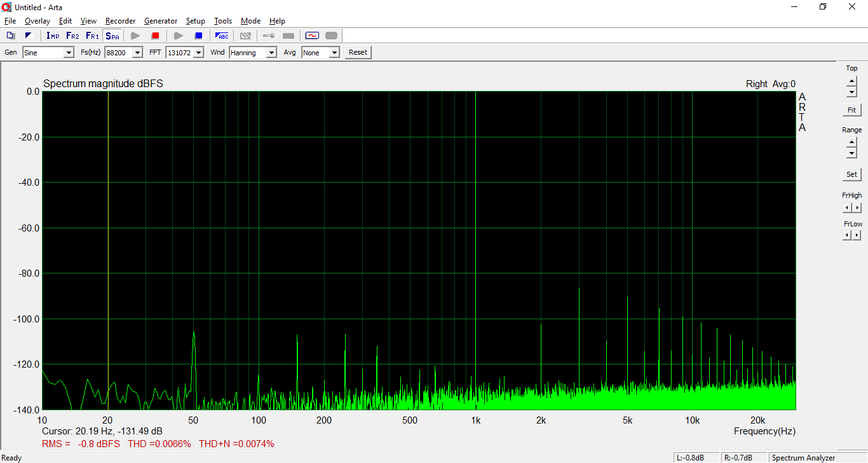This screenshot has height=463, width=868.
Task: Click the greyed striped overlay icon
Action: pos(245,36)
